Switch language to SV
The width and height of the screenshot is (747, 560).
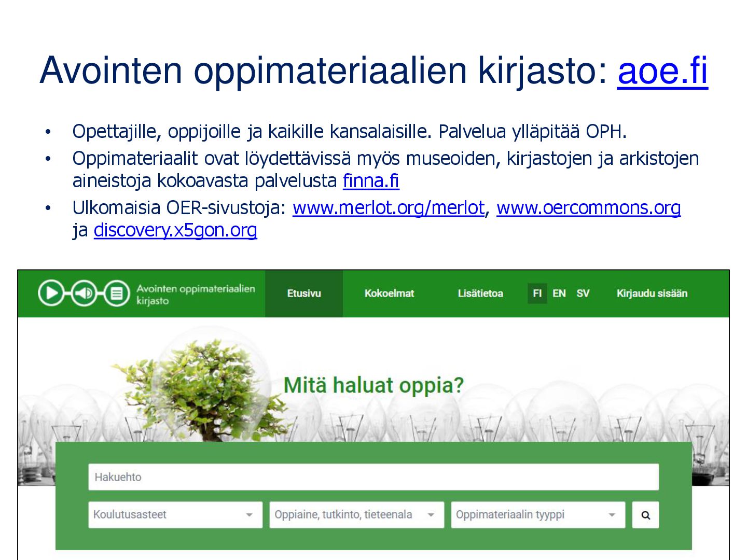click(583, 293)
